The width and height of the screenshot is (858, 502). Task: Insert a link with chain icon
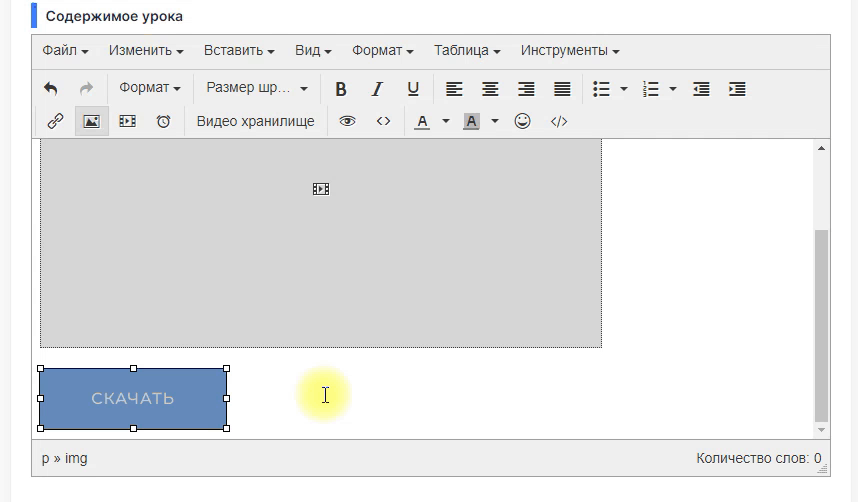tap(55, 121)
